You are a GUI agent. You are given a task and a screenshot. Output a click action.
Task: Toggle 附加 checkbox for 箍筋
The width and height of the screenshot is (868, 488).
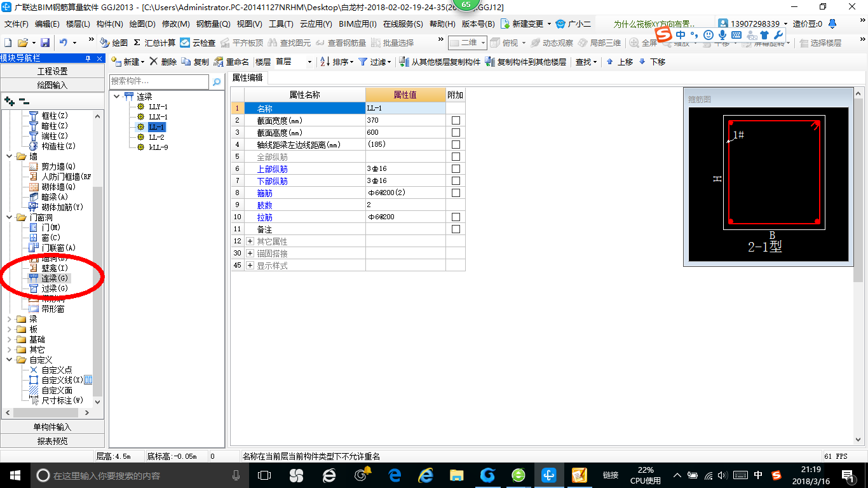455,193
